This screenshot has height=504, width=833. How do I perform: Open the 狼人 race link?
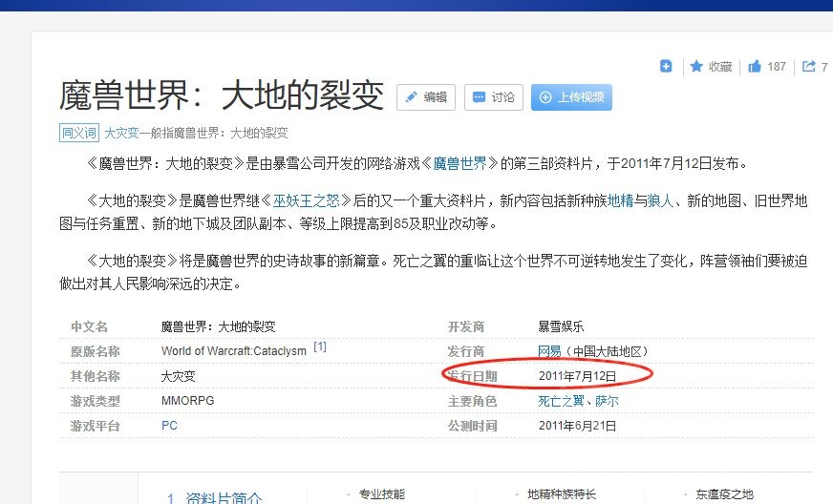[x=660, y=200]
